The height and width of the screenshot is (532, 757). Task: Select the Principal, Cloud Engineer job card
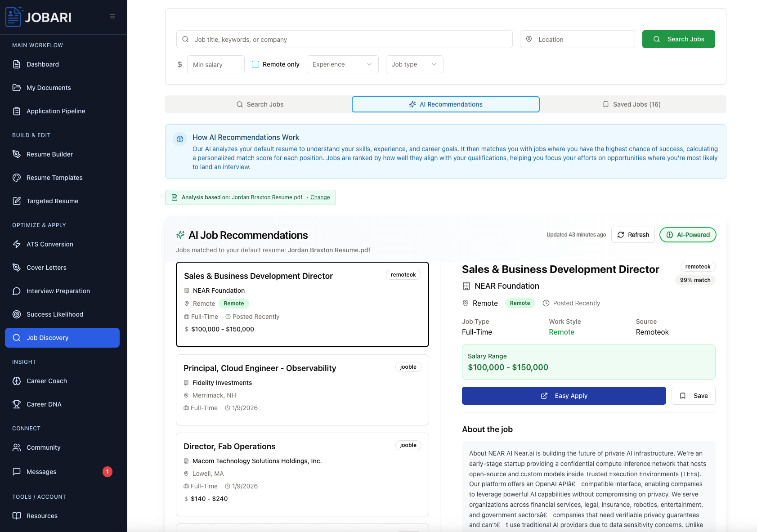(302, 390)
